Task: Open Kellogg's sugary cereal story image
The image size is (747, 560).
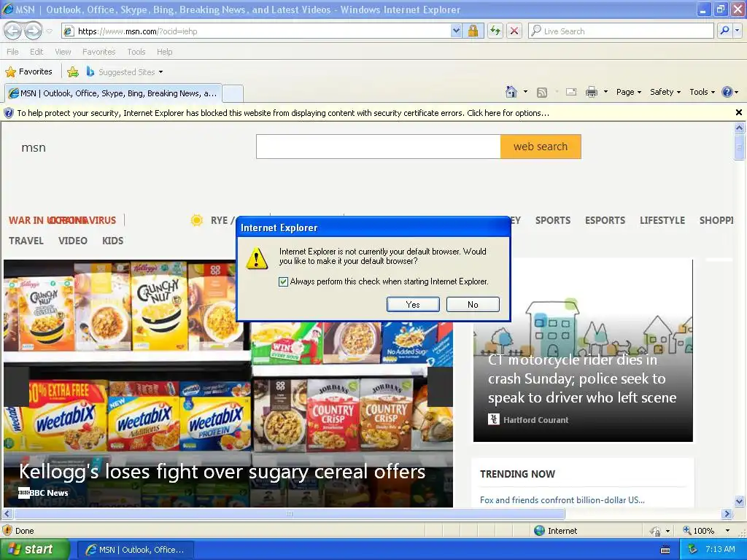Action: 228,384
